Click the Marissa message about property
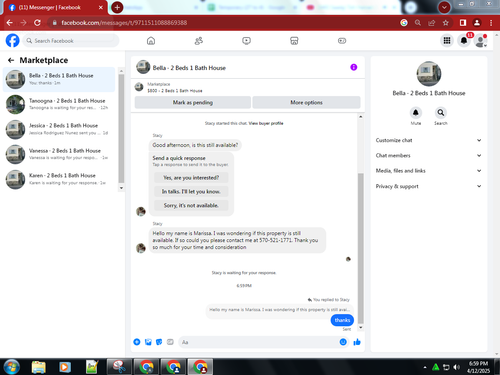The height and width of the screenshot is (375, 500). (x=237, y=240)
